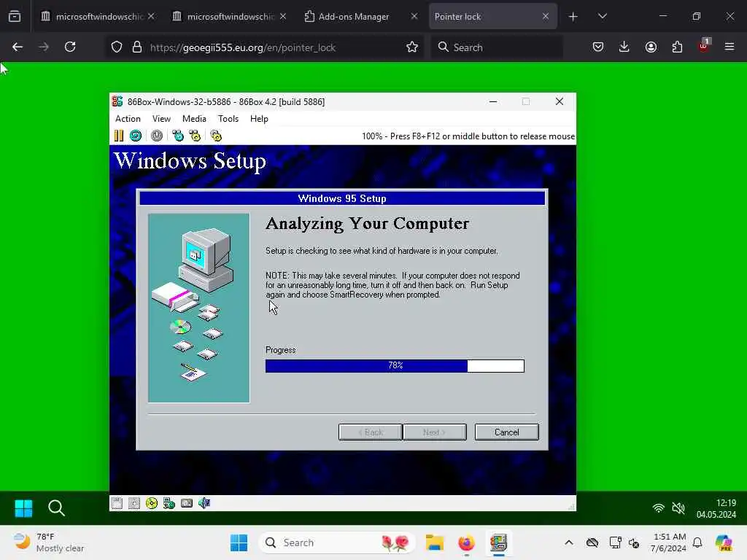Click network status icon in 86Box
Image resolution: width=747 pixels, height=560 pixels.
[169, 503]
